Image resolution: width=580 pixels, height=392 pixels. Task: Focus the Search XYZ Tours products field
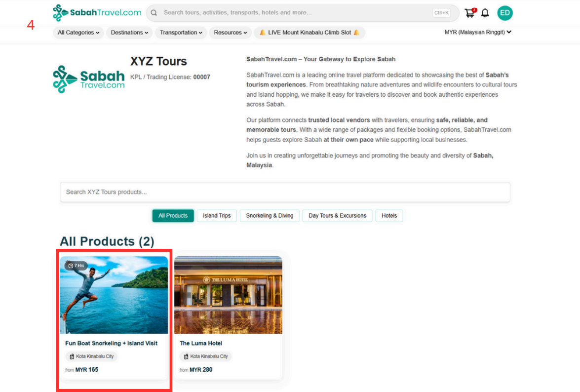(285, 192)
